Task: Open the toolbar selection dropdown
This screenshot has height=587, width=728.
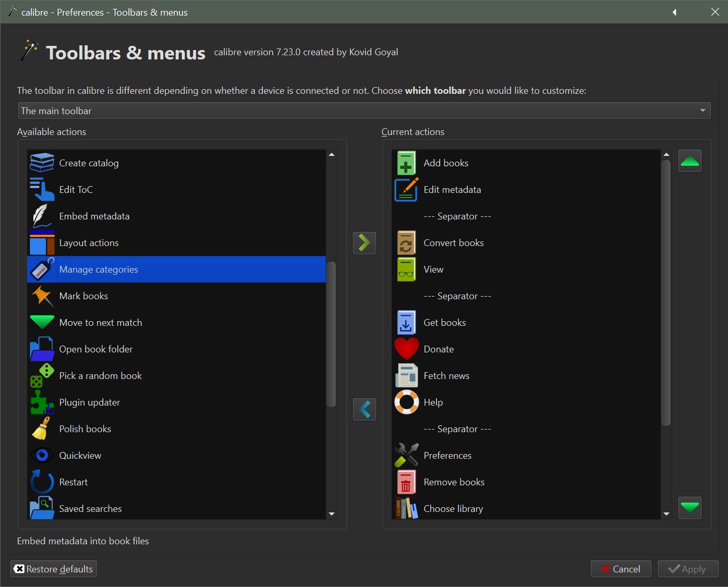Action: click(x=364, y=111)
